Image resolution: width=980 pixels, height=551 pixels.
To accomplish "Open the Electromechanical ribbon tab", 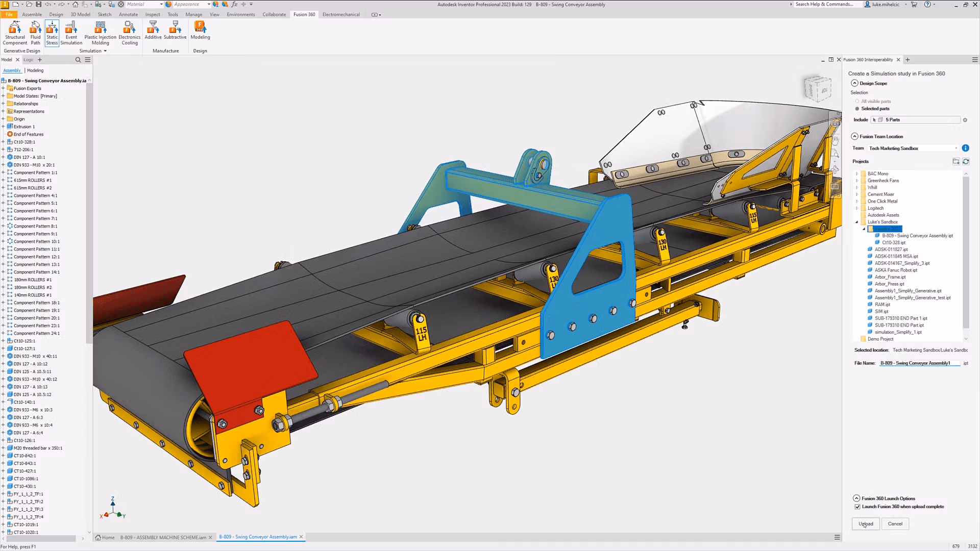I will pyautogui.click(x=341, y=14).
